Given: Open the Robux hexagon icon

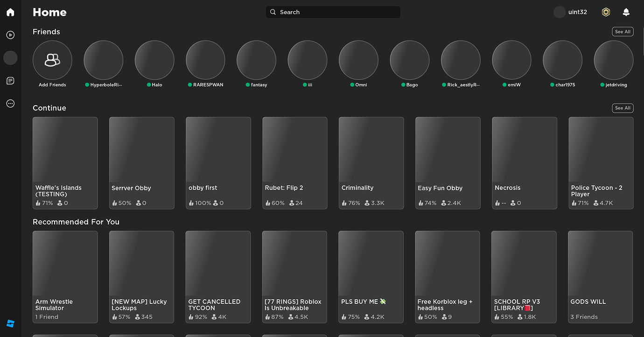Looking at the screenshot, I should coord(606,12).
